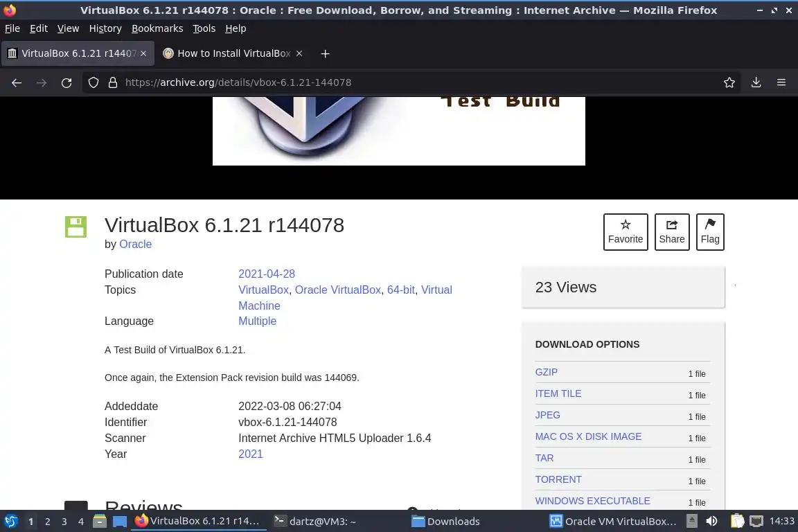Open the History menu
The width and height of the screenshot is (798, 532).
click(x=105, y=28)
